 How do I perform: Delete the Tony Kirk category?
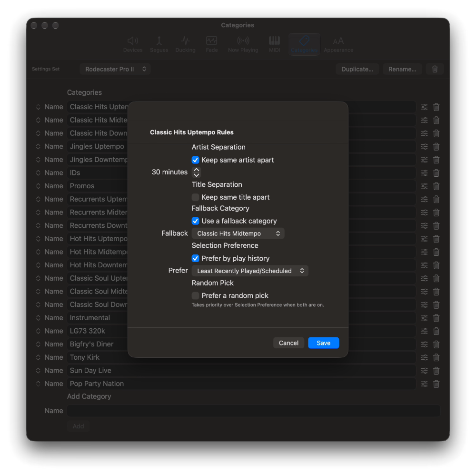[x=436, y=357]
